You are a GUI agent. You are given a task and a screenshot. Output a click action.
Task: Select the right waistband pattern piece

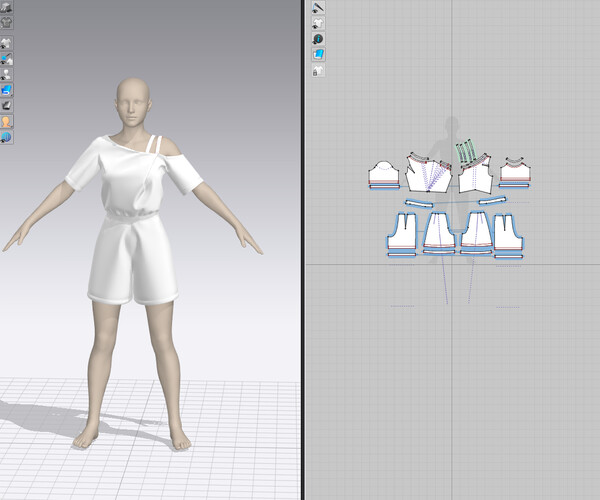tap(492, 200)
